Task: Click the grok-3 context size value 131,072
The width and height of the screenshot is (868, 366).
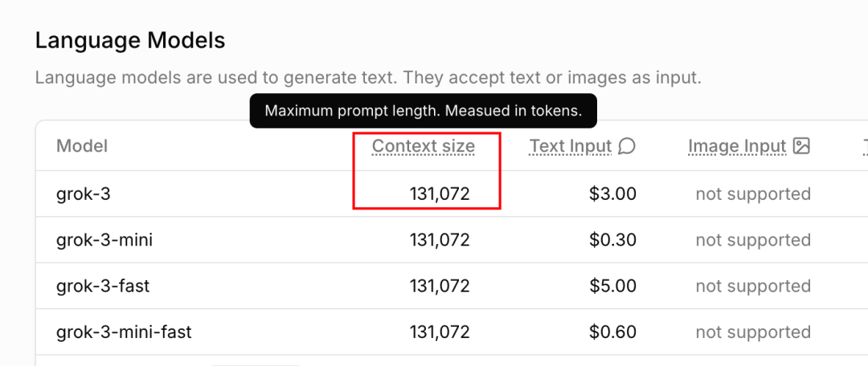Action: [440, 193]
